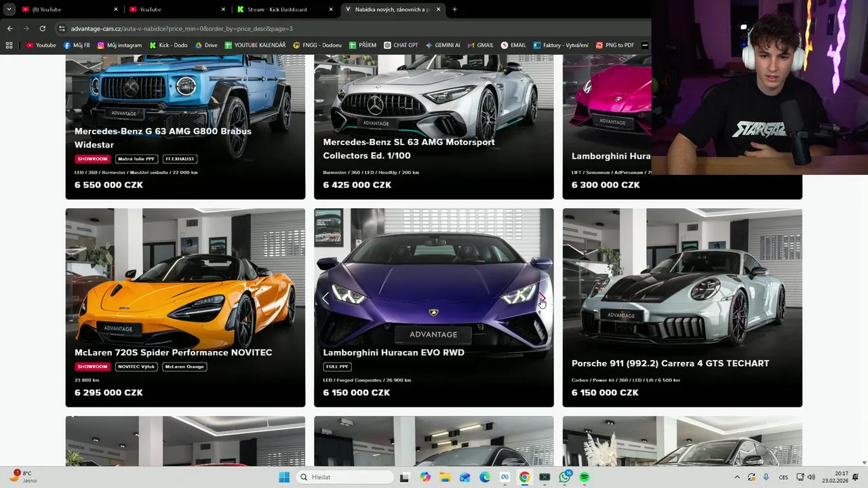Open McLaren 720S Spider Performance NOVITEC listing
The height and width of the screenshot is (488, 868).
(x=174, y=352)
